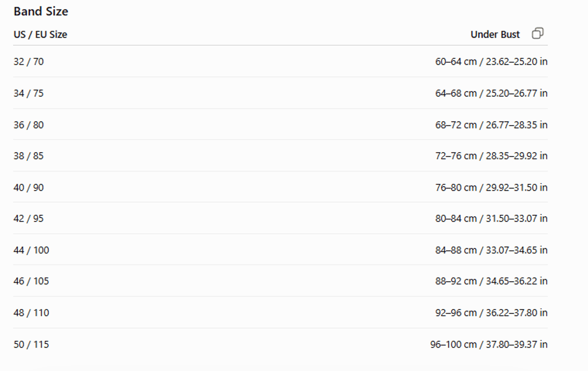The image size is (588, 371).
Task: Click the Under Bust column header
Action: [x=495, y=34]
